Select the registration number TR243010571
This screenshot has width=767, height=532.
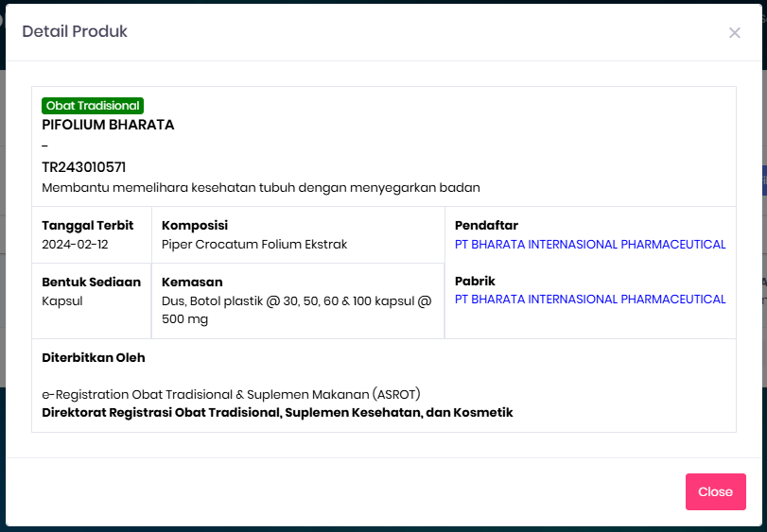point(83,167)
